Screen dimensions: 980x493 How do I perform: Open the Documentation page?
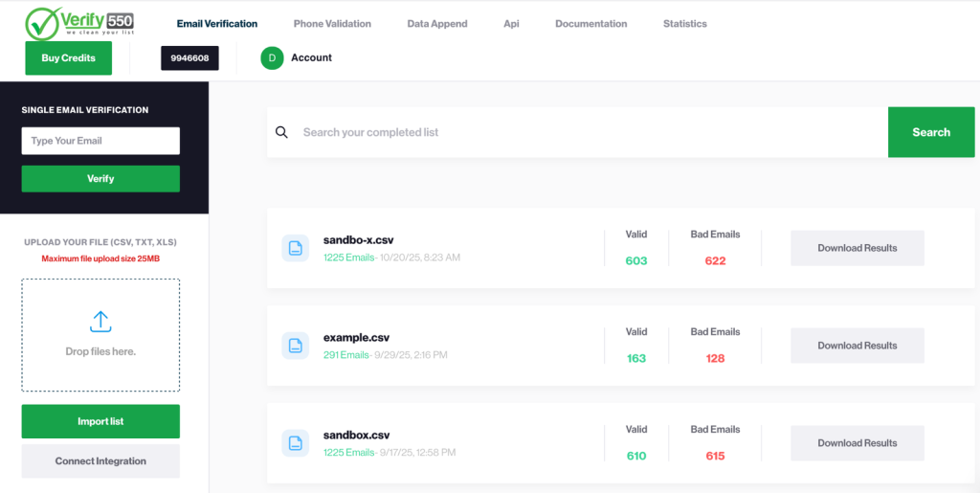point(590,24)
